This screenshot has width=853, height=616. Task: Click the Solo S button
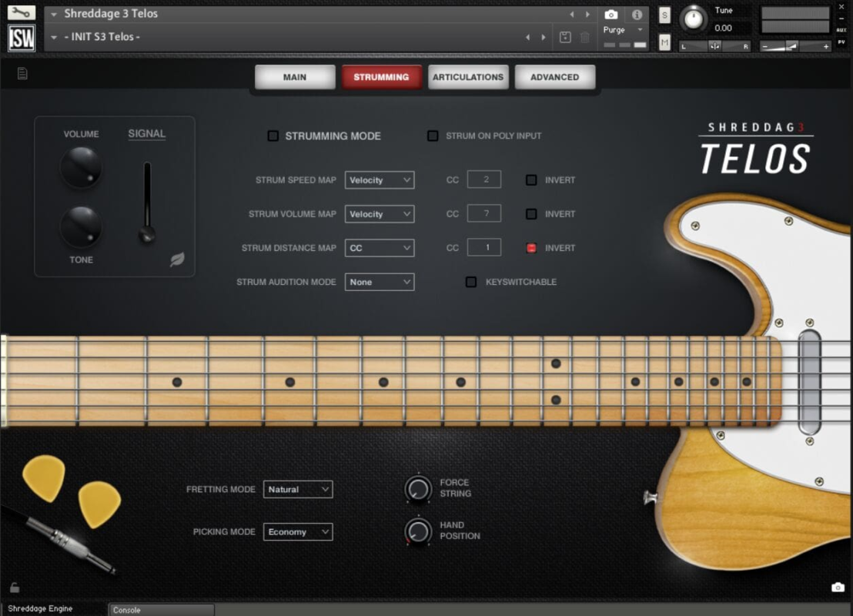pyautogui.click(x=664, y=15)
